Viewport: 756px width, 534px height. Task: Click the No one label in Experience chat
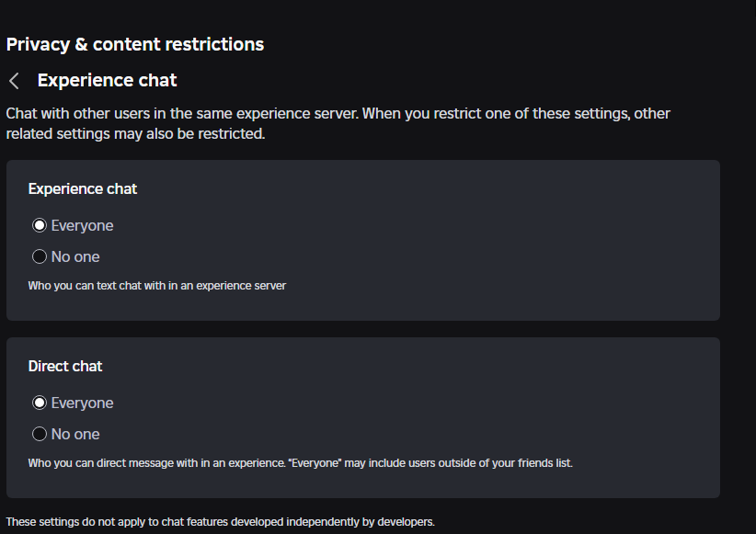point(75,256)
